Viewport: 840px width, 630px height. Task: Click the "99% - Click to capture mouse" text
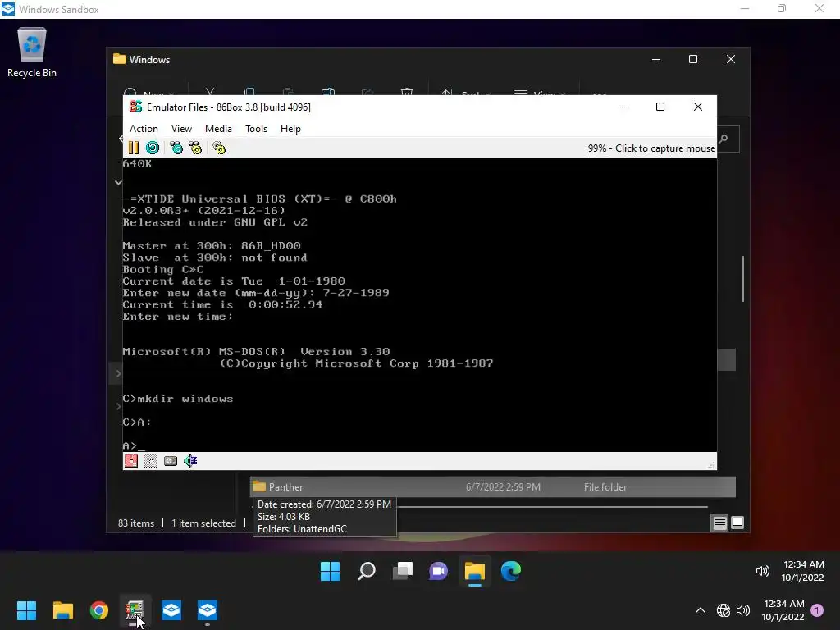651,148
